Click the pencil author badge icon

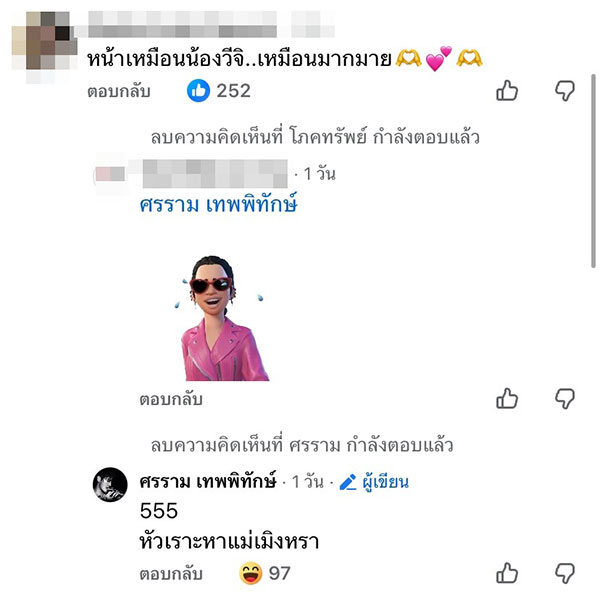[x=348, y=482]
